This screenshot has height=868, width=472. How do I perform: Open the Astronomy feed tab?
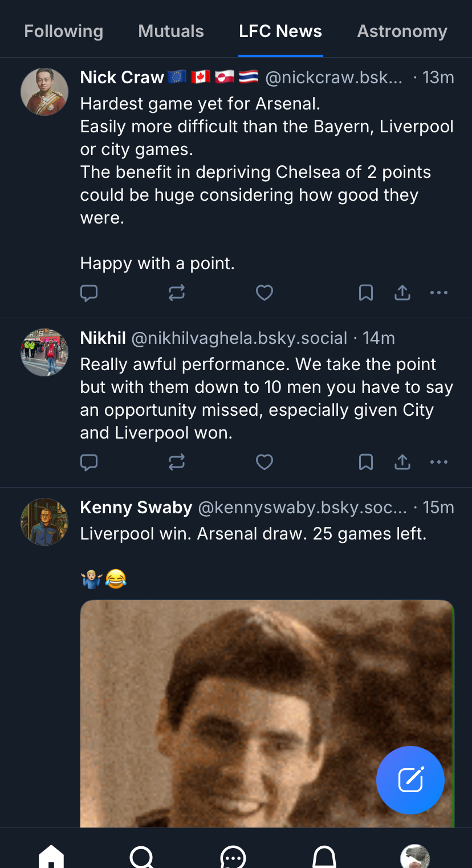tap(402, 31)
